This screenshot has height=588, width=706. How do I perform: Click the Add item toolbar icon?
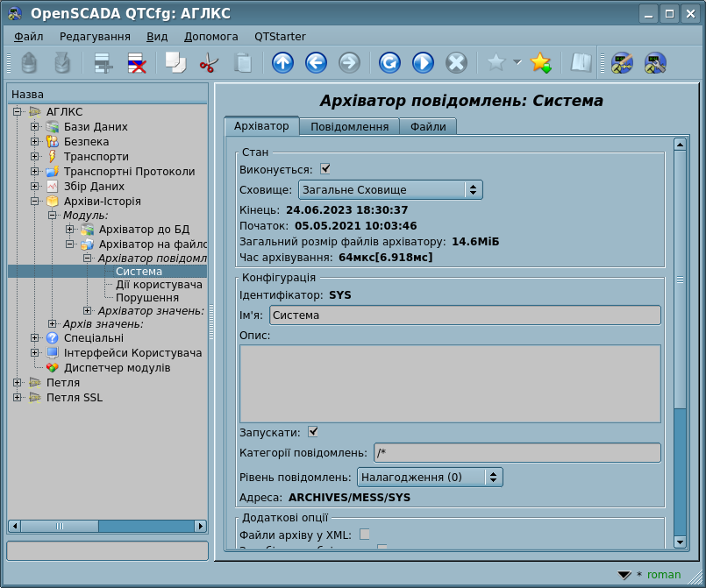tap(104, 63)
